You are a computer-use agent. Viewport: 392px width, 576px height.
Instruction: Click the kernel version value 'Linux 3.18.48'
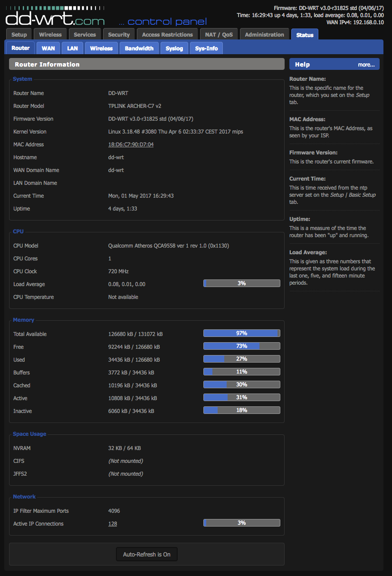125,132
